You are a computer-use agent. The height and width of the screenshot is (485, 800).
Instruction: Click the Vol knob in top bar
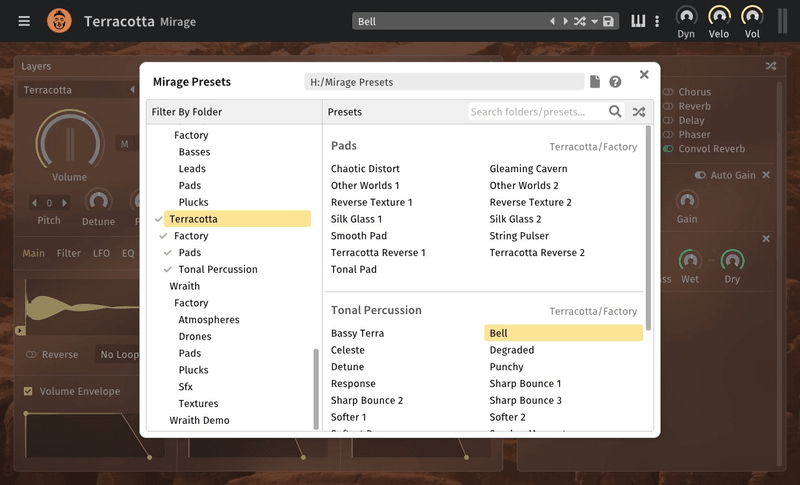coord(752,16)
